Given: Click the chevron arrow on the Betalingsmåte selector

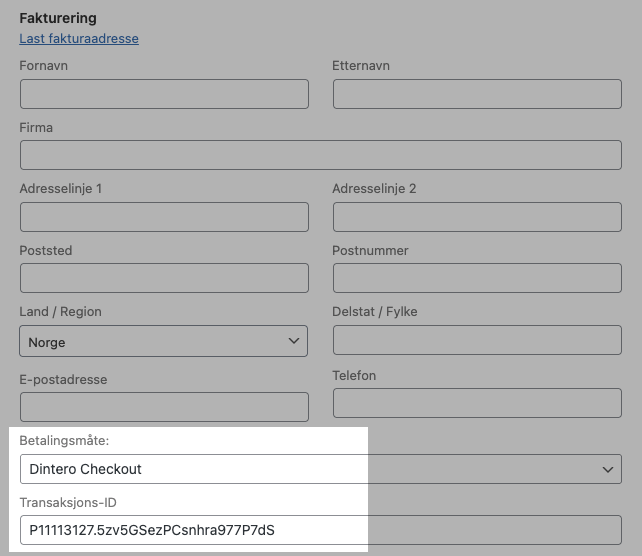Looking at the screenshot, I should click(x=607, y=469).
